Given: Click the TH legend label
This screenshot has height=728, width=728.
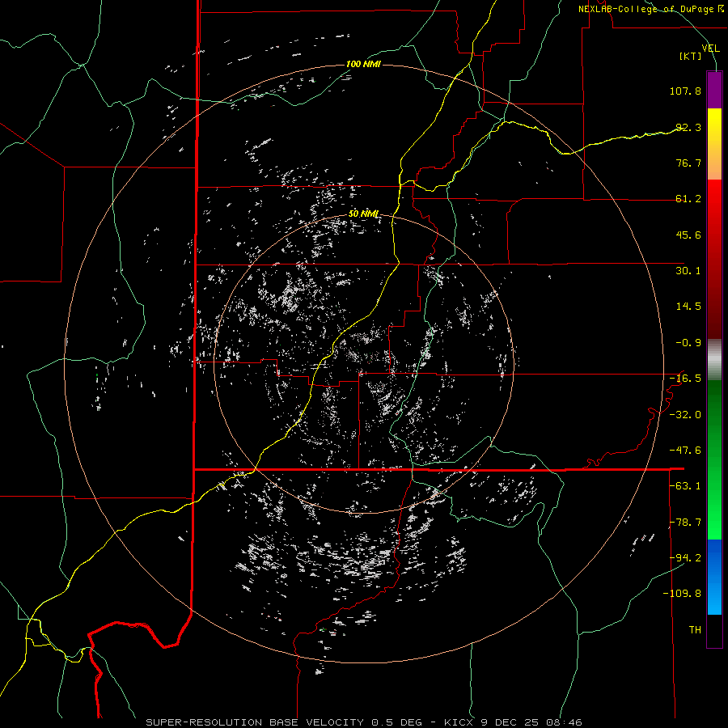Looking at the screenshot, I should 695,630.
